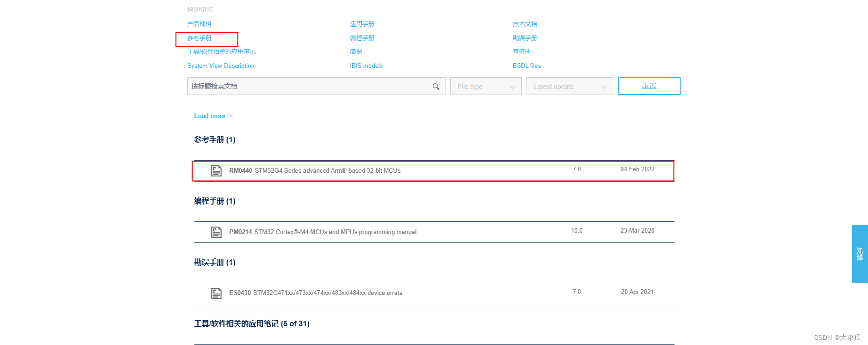Click the date 20 Apr 2021
868x345 pixels.
pyautogui.click(x=638, y=292)
